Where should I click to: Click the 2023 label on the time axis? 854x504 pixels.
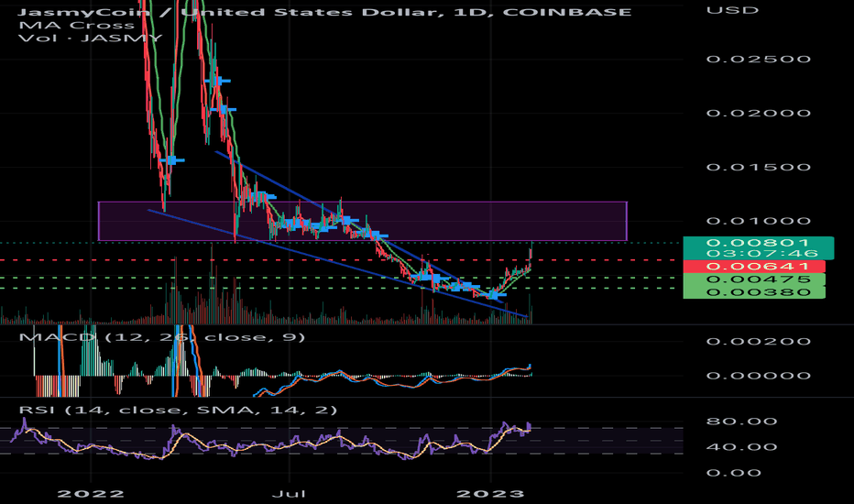pos(490,494)
